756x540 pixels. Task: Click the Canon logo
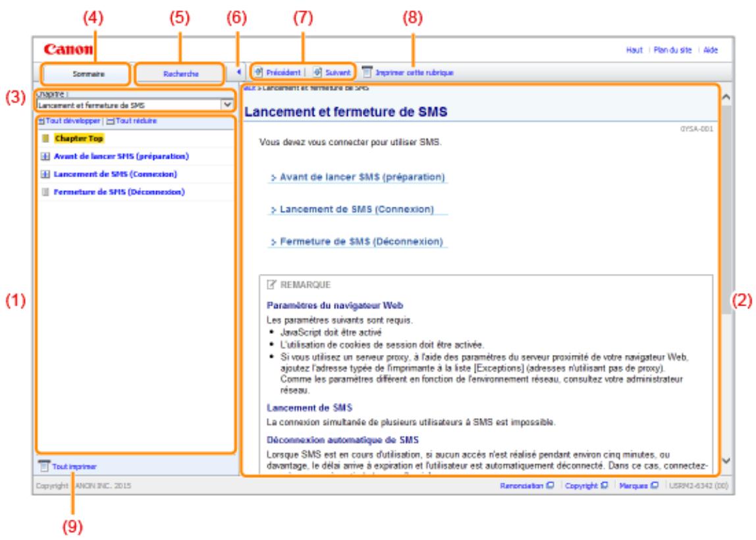68,49
